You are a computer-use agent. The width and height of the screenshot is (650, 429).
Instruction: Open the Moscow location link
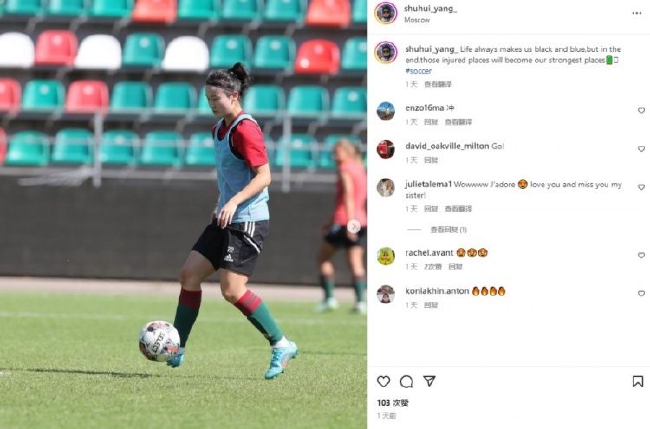tap(417, 20)
